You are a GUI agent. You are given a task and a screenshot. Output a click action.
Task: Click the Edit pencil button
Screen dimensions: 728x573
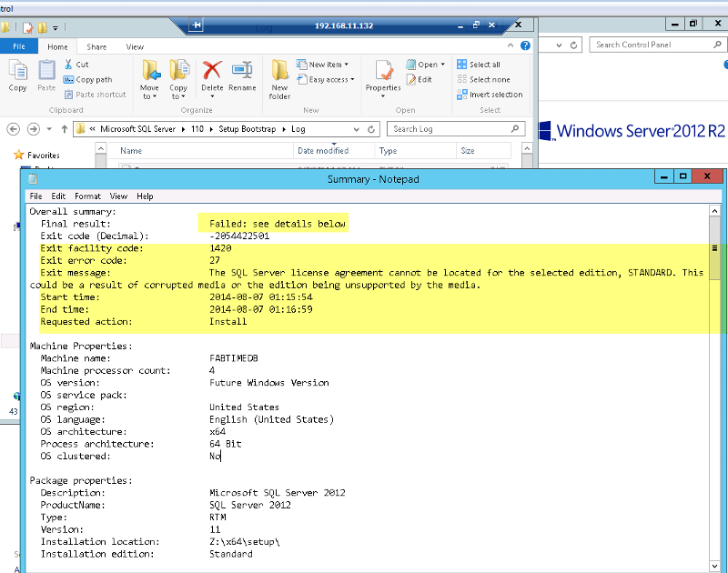pos(420,80)
